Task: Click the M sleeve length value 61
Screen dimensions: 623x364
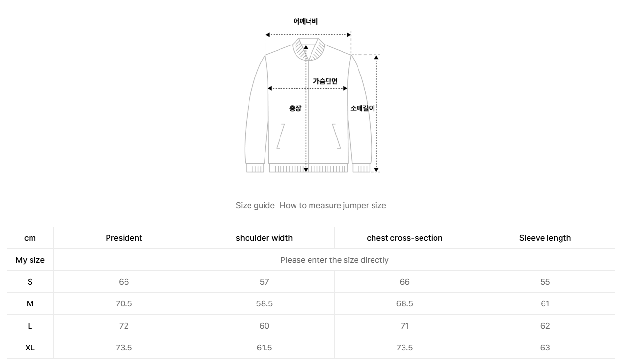Action: click(x=545, y=303)
